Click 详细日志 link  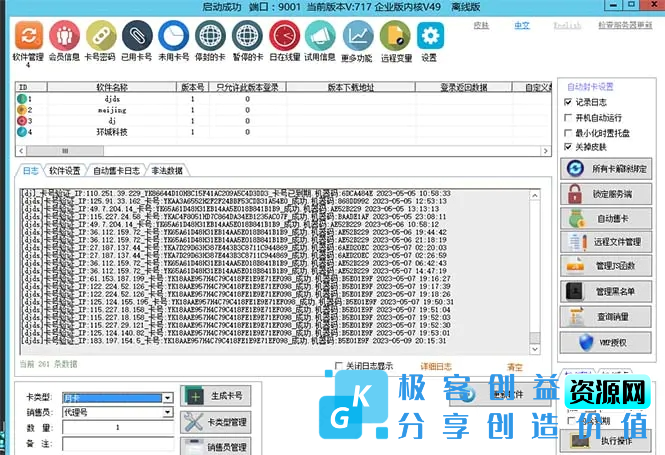[x=436, y=366]
